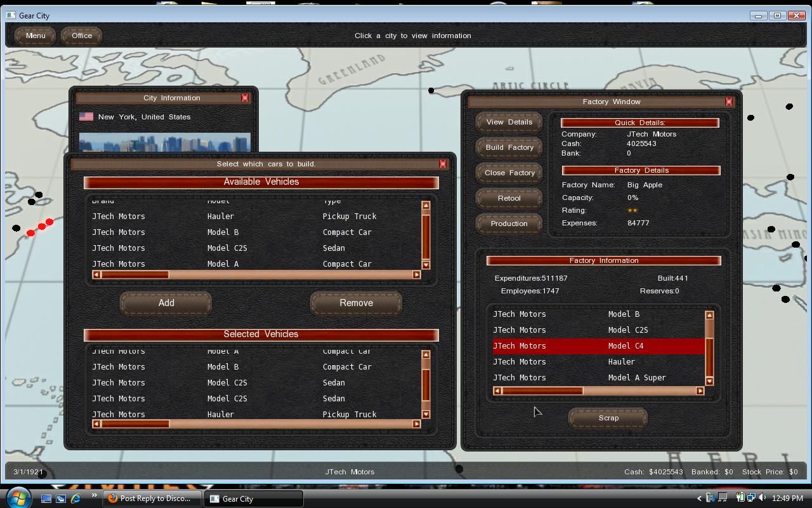Open Internet Explorer from quick launch
Screen dimensions: 812x508
[75, 498]
